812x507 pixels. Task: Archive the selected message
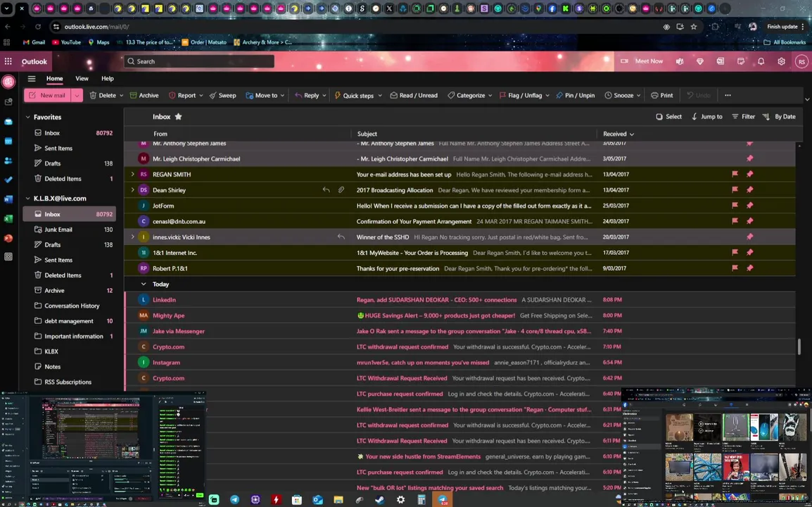point(144,95)
